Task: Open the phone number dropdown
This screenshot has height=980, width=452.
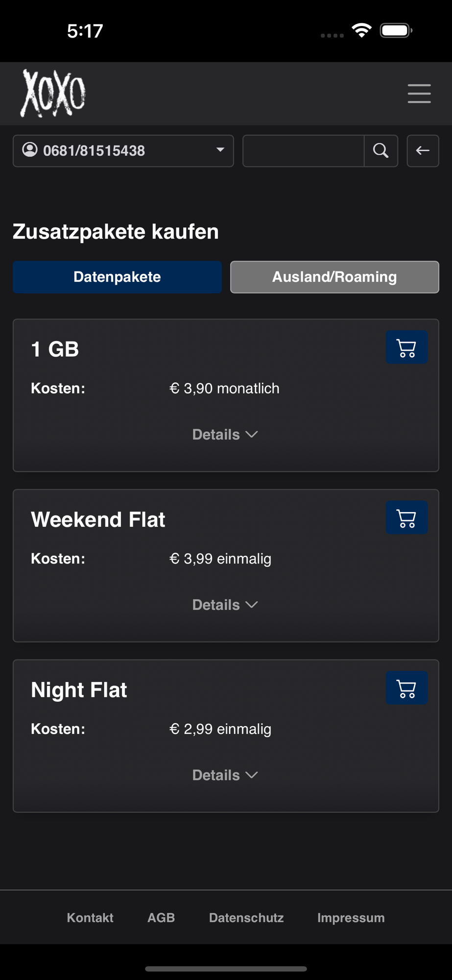Action: 220,150
